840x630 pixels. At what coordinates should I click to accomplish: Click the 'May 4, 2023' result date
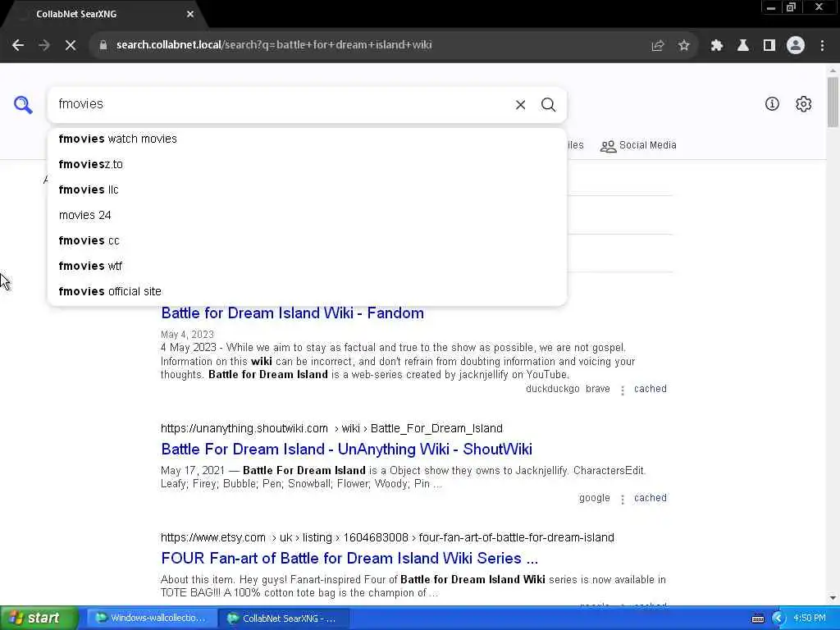[187, 335]
